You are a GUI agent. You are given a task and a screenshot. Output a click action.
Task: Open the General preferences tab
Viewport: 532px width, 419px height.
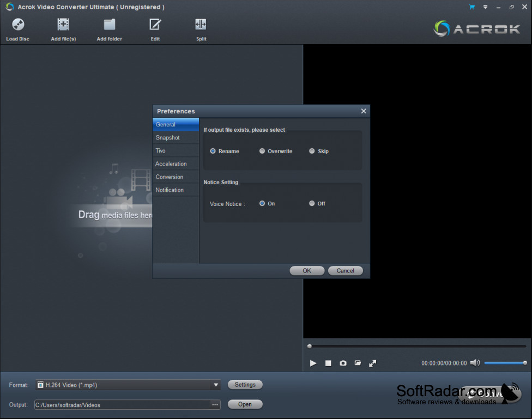[176, 125]
